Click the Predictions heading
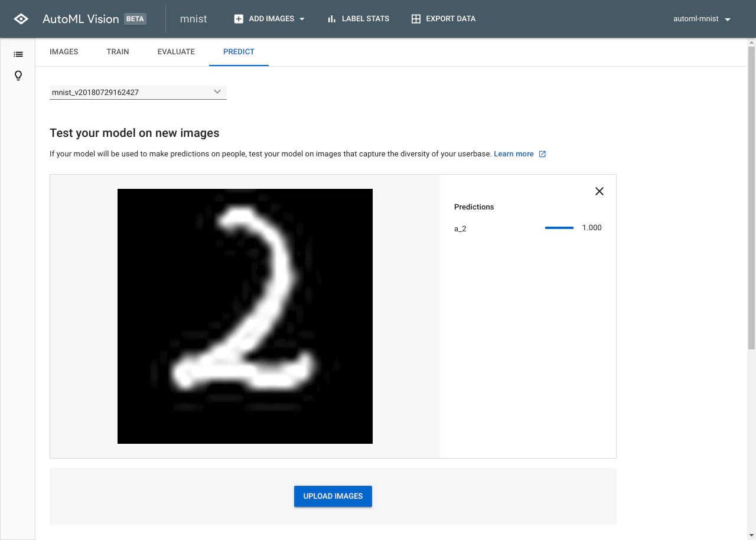This screenshot has height=540, width=756. 474,207
